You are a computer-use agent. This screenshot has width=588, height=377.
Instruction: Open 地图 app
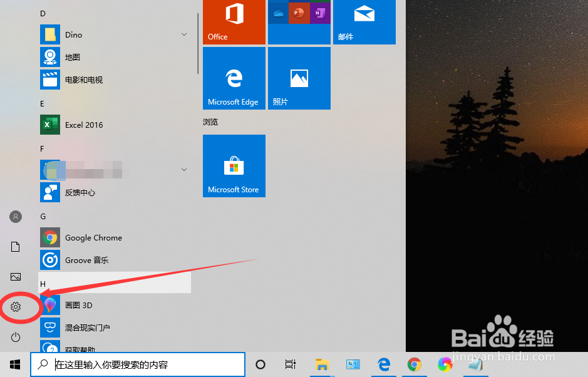tap(115, 57)
